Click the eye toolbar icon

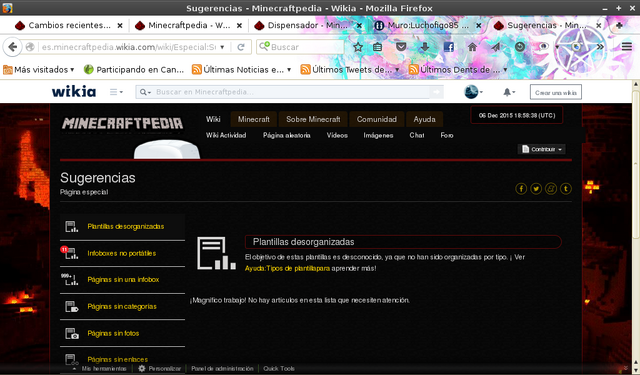[x=543, y=47]
